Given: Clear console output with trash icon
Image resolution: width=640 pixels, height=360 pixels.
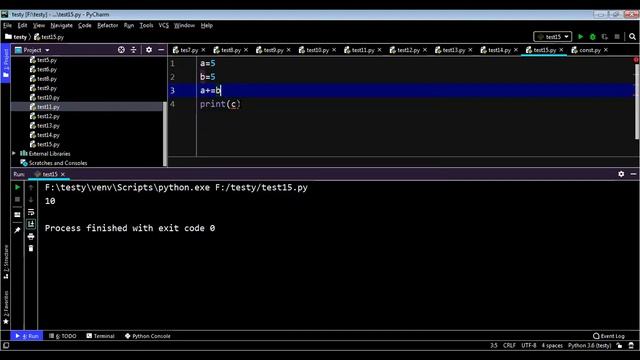Looking at the screenshot, I should pos(31,248).
